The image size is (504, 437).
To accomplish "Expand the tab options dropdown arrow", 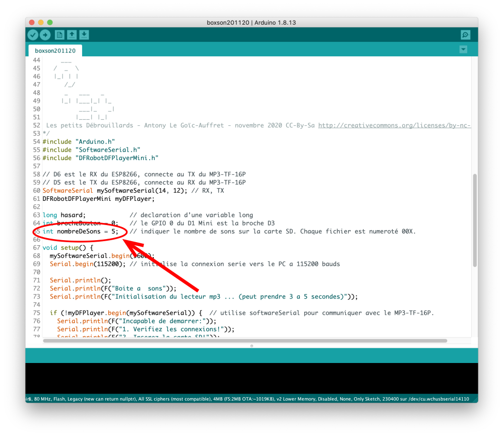I will coord(463,49).
